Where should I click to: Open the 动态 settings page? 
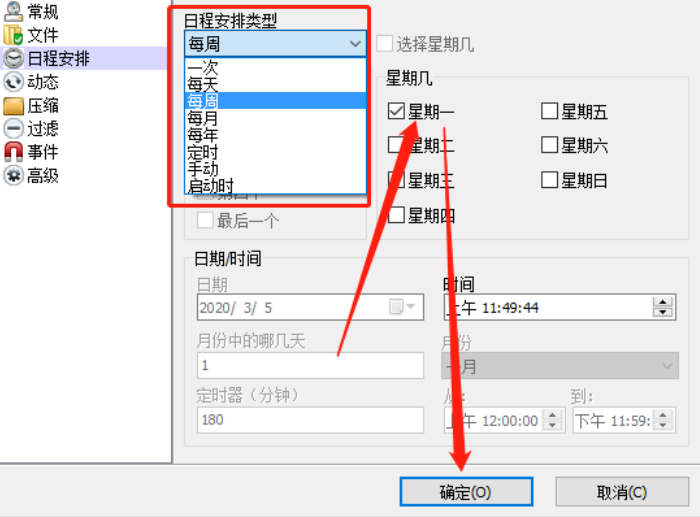42,82
